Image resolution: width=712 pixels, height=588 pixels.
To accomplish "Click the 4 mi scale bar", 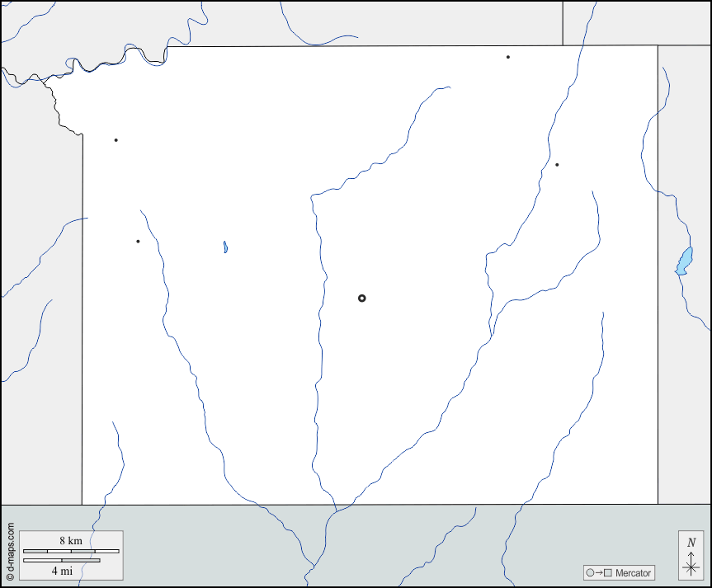I will [x=61, y=561].
